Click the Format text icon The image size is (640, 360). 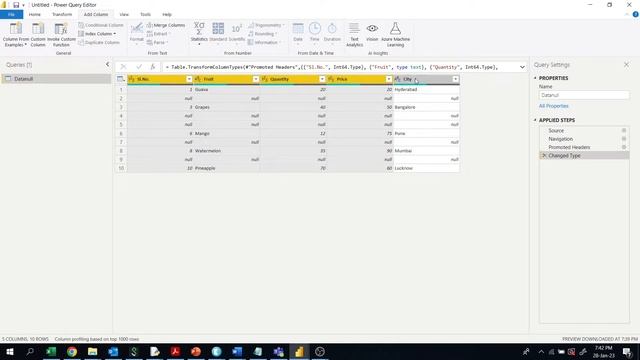pyautogui.click(x=136, y=29)
